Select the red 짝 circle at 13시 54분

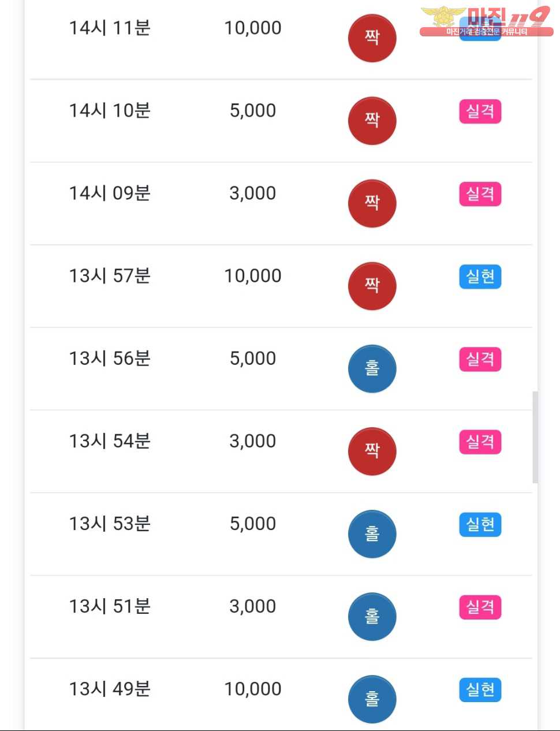tap(372, 451)
